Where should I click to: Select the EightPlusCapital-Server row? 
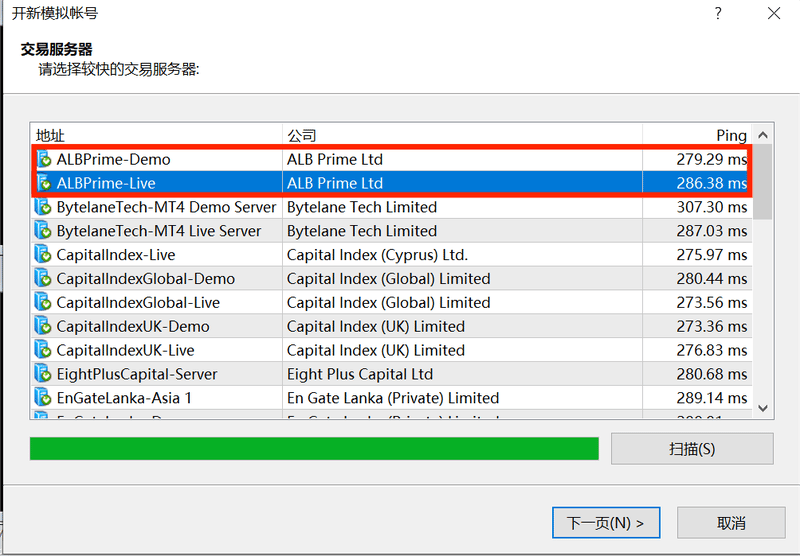[391, 374]
